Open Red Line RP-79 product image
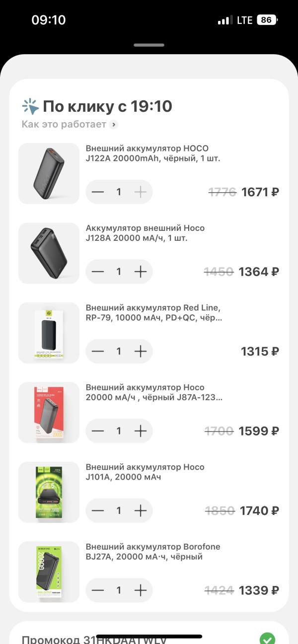Screen dimensions: 298x644 pos(49,333)
